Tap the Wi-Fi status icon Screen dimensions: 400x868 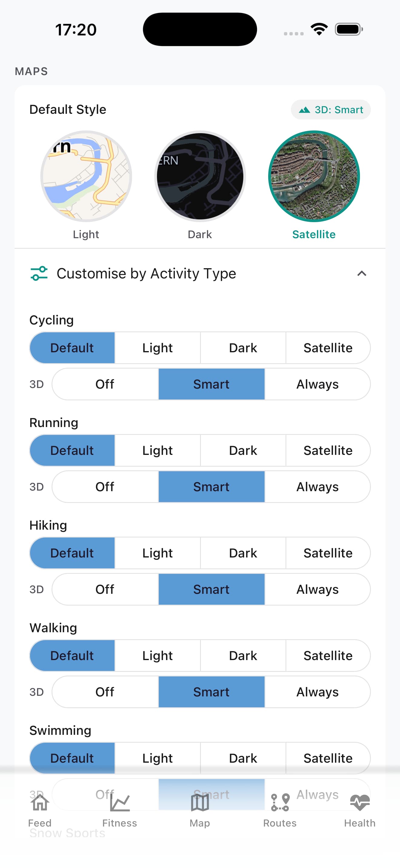[x=319, y=29]
